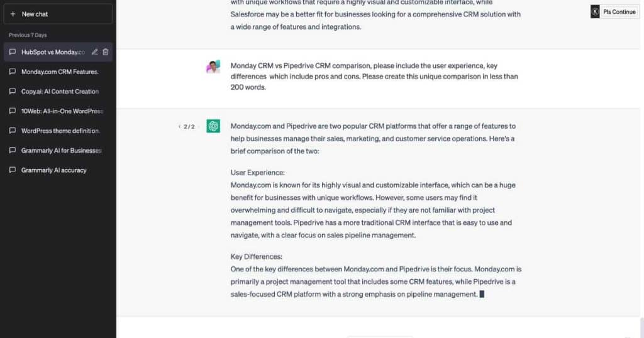
Task: Click the green ChatGPT logo icon
Action: point(213,126)
